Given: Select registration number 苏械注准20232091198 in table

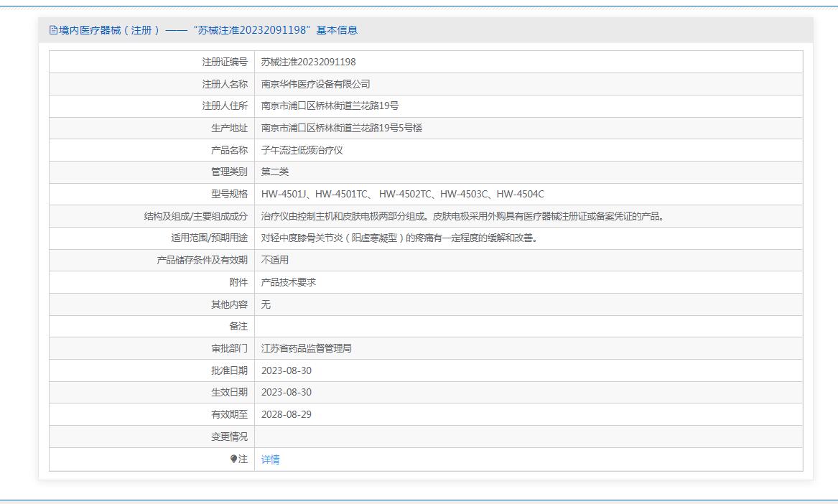Looking at the screenshot, I should (x=308, y=62).
